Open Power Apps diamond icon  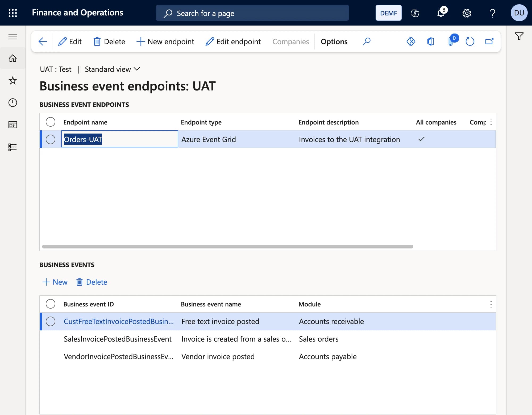(411, 41)
